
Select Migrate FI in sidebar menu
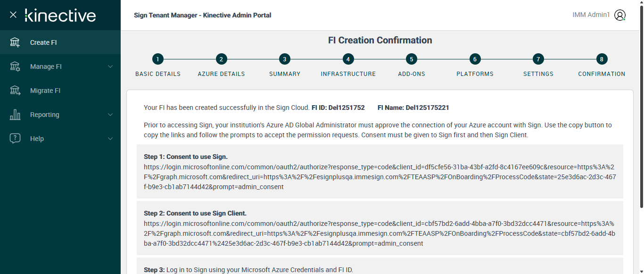[45, 91]
